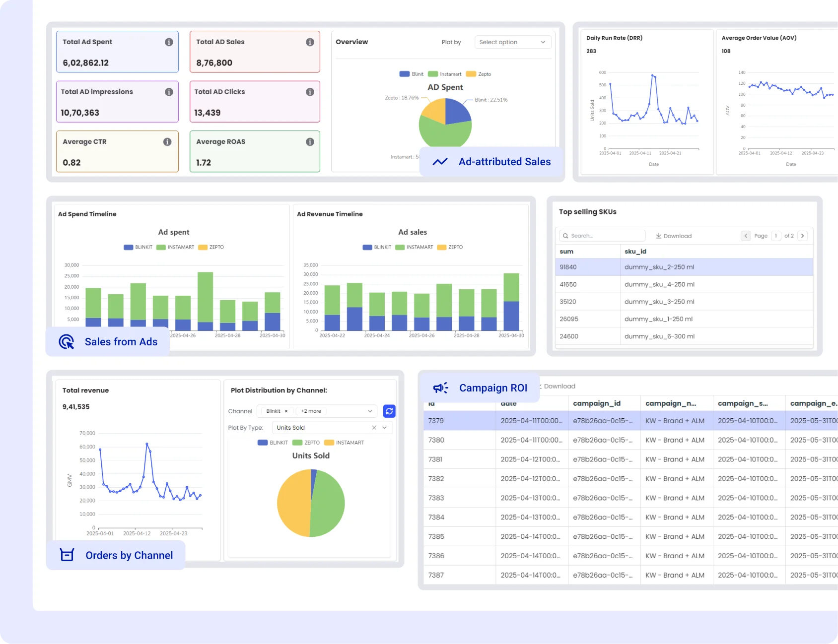
Task: Click the Total Ad Spent value 6,02,862.12
Action: (85, 63)
